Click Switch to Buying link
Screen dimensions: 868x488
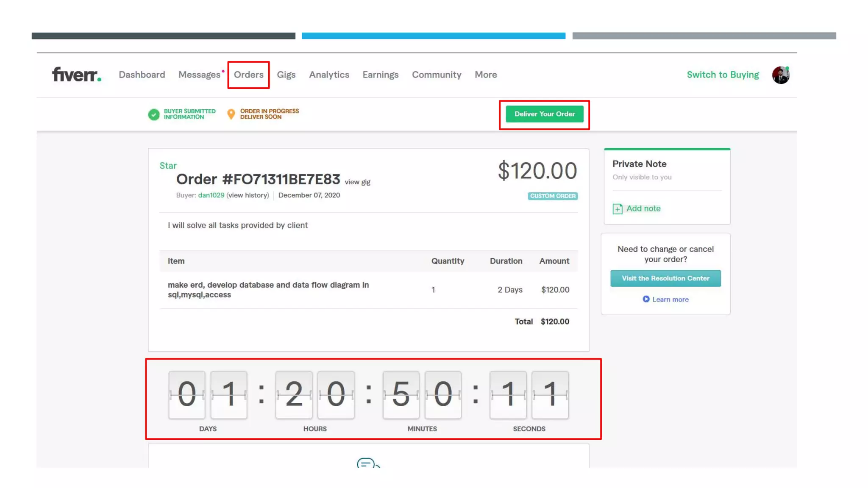tap(723, 75)
